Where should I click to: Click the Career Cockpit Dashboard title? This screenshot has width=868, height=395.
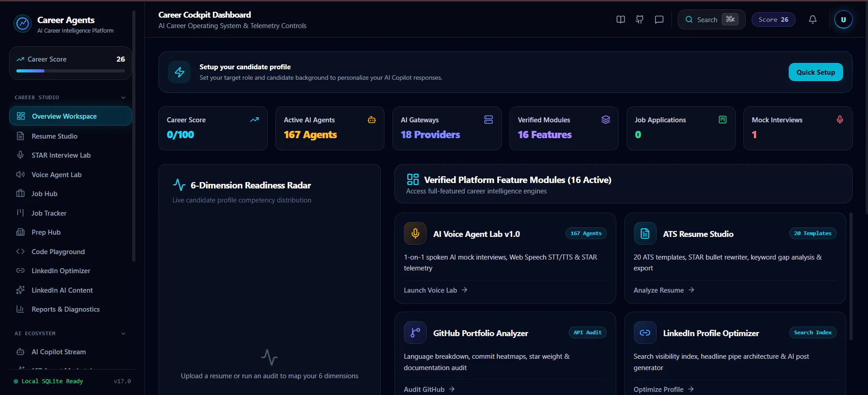coord(205,15)
